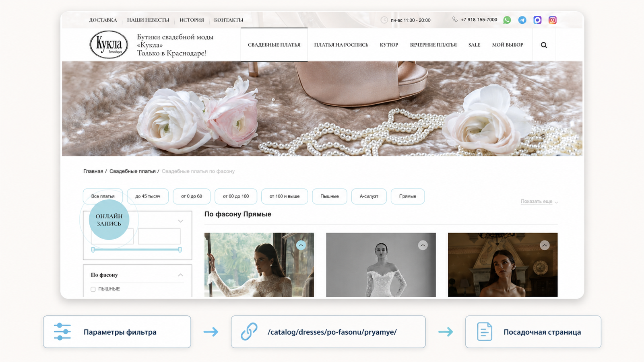Click the search magnifier icon
644x362 pixels.
pos(544,45)
